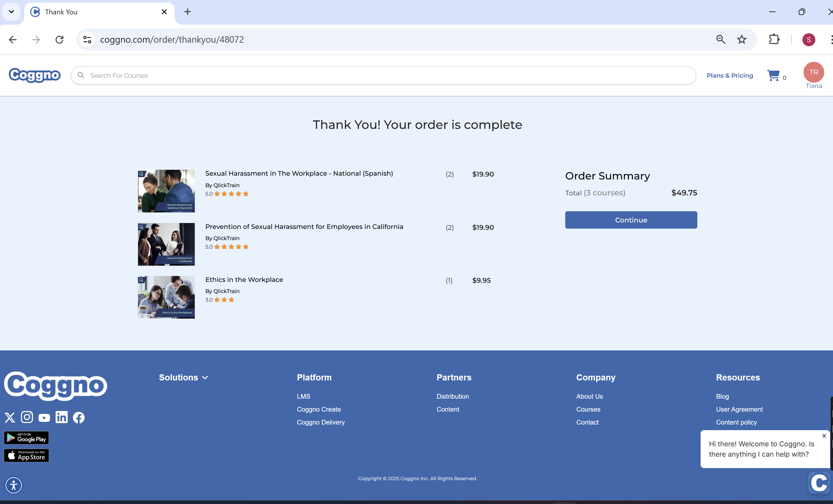Open Content partners link
833x504 pixels.
click(x=448, y=409)
